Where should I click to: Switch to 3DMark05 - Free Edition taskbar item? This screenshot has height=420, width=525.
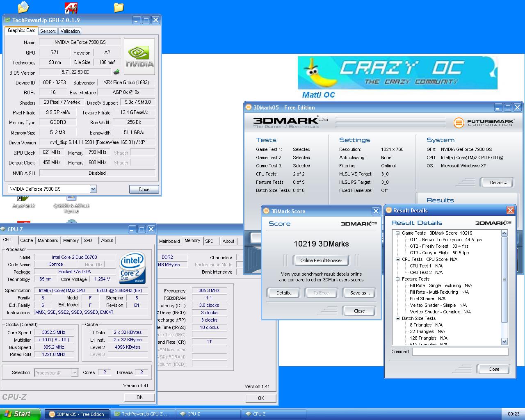click(77, 414)
